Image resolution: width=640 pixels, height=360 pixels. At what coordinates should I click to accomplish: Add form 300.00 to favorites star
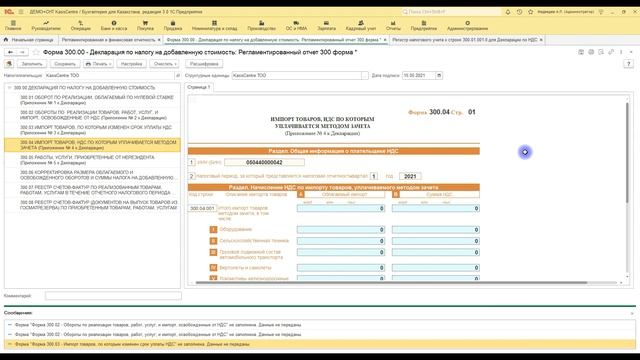point(36,52)
